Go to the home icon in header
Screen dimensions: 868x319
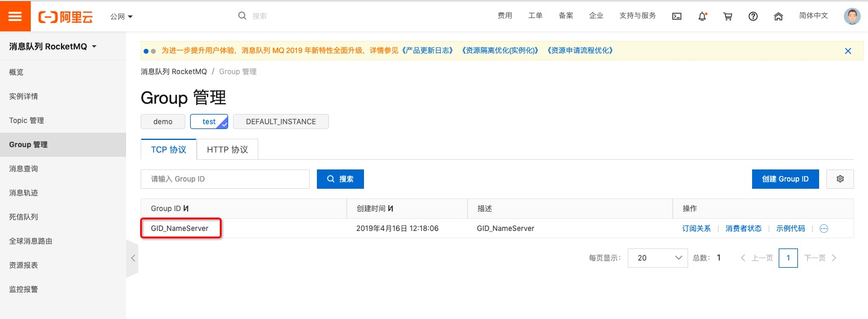click(x=778, y=16)
